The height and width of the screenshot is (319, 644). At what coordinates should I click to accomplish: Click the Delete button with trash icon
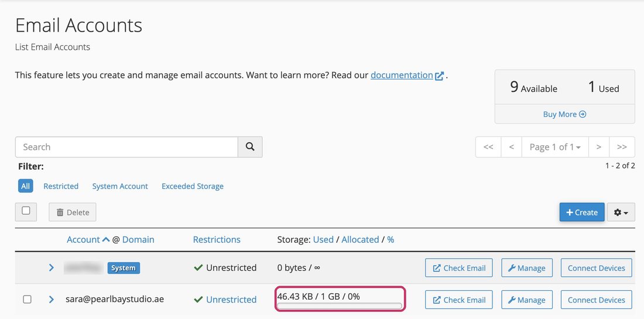click(x=72, y=212)
